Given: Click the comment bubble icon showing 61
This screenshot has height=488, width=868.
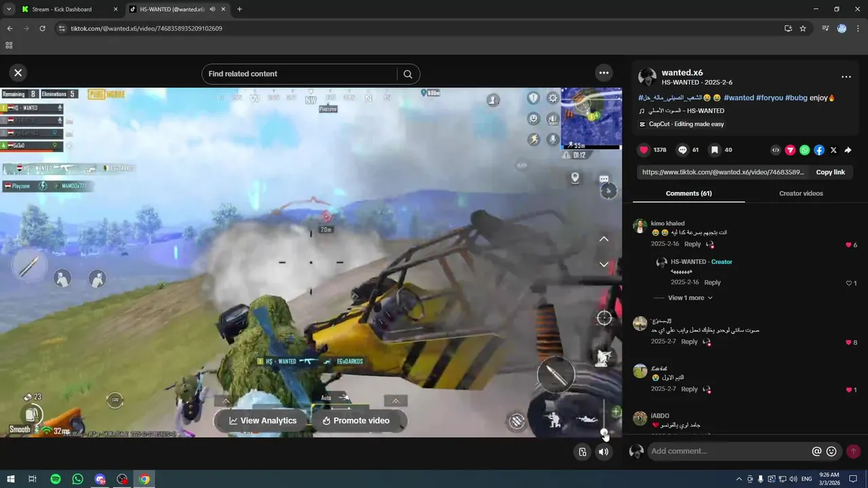Looking at the screenshot, I should pyautogui.click(x=683, y=150).
